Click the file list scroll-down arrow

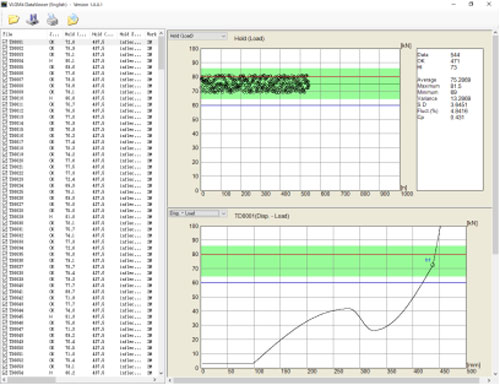tap(161, 373)
